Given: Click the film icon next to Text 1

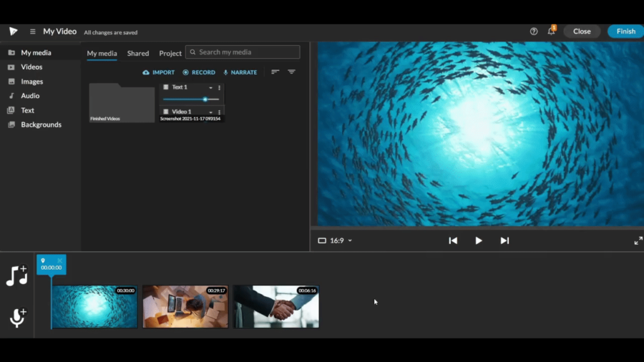Looking at the screenshot, I should pos(166,87).
